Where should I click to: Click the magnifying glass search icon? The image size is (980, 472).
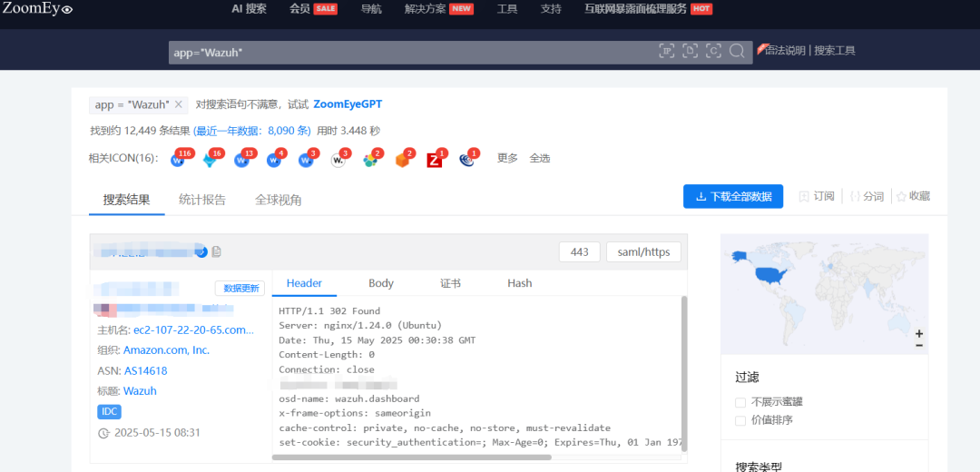pos(737,51)
